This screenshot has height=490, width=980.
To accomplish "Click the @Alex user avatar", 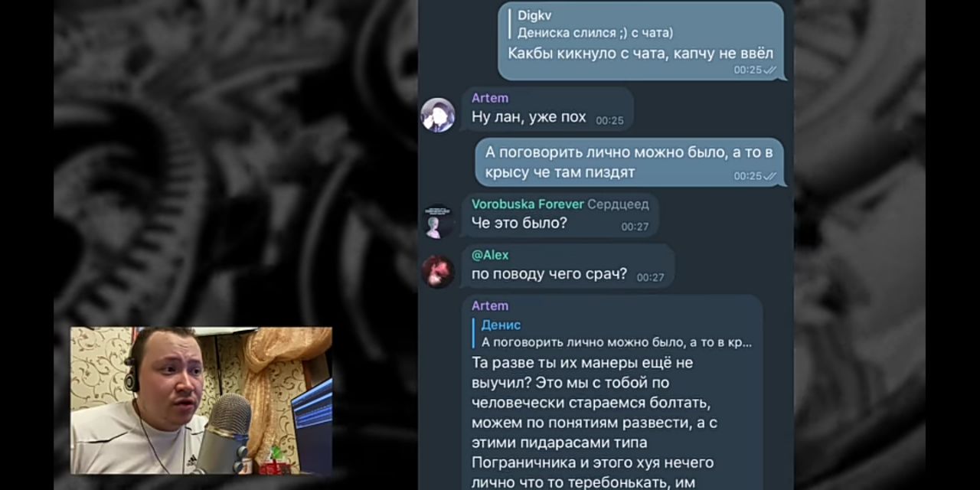I will tap(438, 272).
